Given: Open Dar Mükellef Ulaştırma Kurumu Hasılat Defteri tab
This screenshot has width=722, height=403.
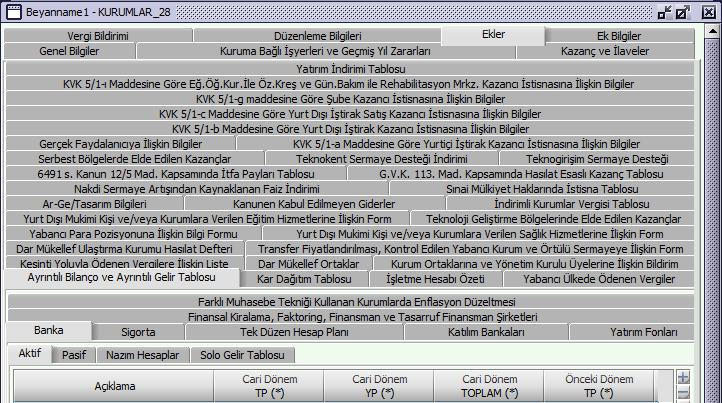Looking at the screenshot, I should [x=125, y=249].
